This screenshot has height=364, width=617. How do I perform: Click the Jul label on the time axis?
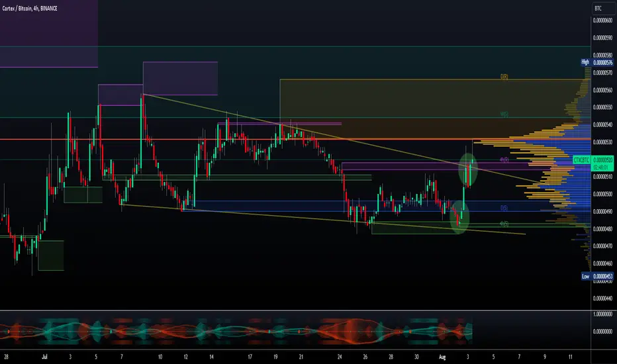pyautogui.click(x=44, y=357)
